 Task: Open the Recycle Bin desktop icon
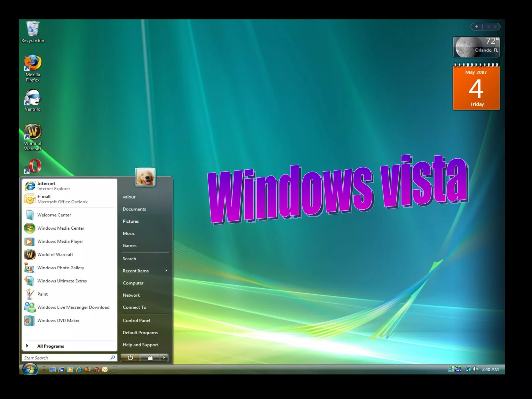33,32
